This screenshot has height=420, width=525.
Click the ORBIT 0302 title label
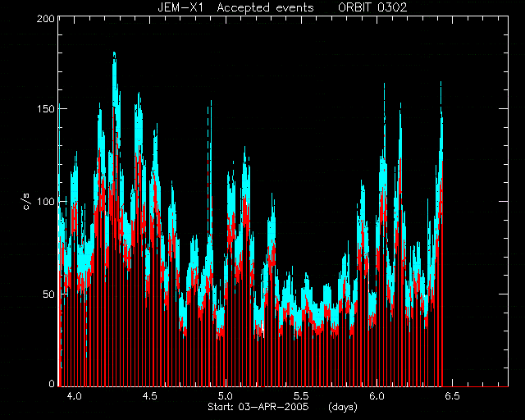pyautogui.click(x=372, y=7)
